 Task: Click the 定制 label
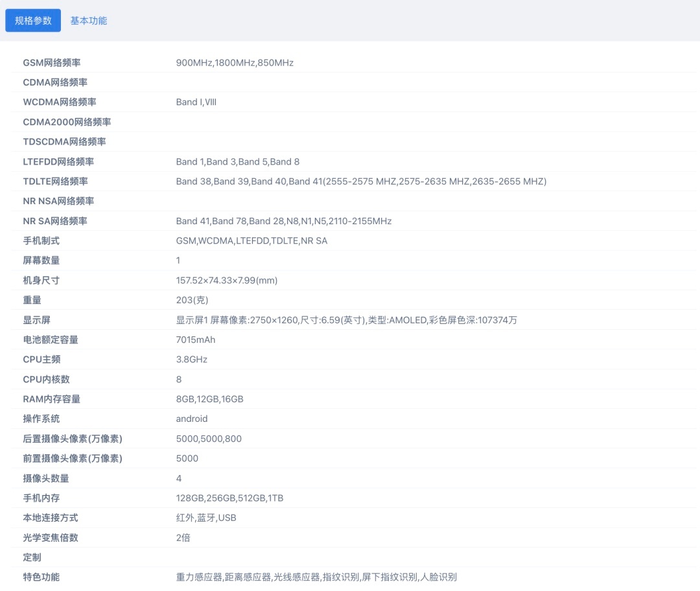[x=32, y=557]
